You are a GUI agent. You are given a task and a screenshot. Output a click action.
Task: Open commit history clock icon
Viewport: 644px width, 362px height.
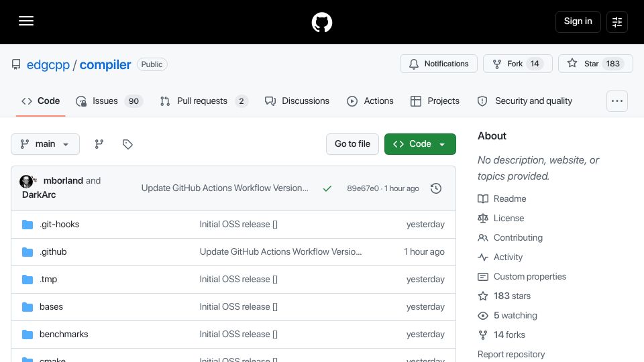click(436, 188)
